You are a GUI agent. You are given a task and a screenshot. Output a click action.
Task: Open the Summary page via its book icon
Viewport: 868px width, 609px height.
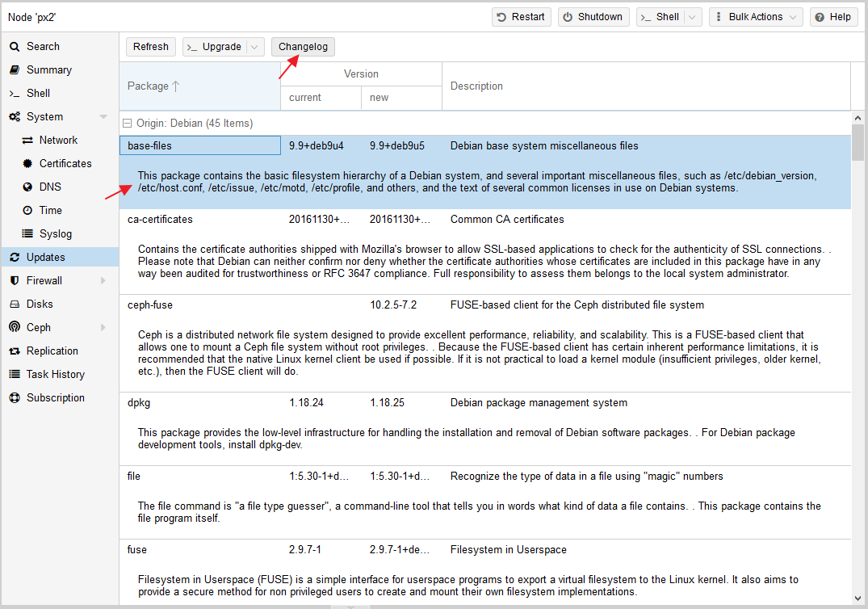coord(15,70)
